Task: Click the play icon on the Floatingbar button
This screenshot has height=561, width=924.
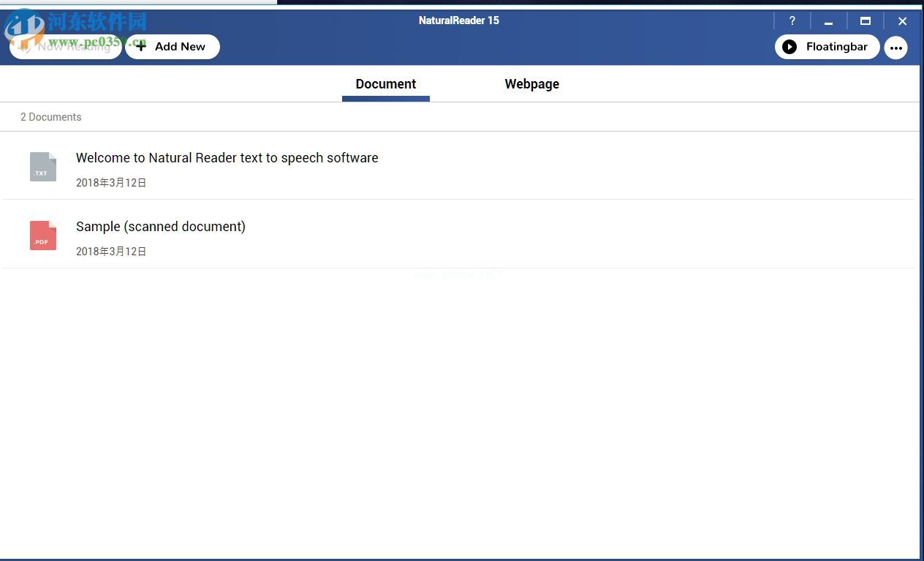Action: click(789, 47)
